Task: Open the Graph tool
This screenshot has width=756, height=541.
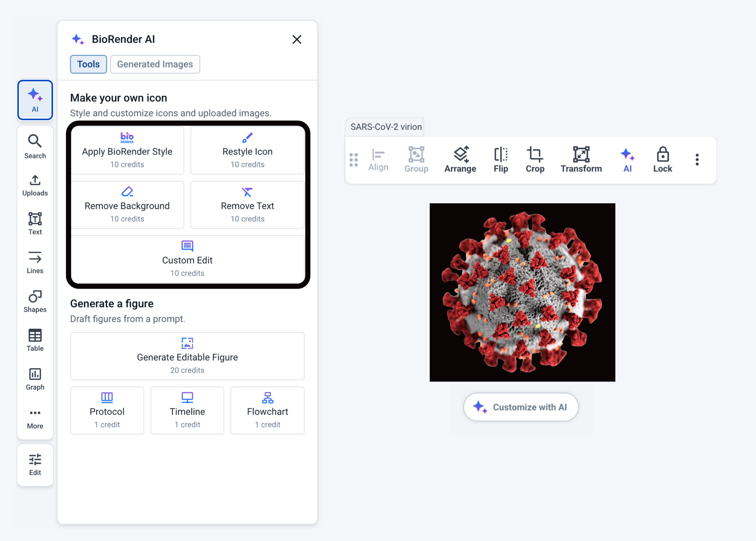Action: pyautogui.click(x=35, y=379)
